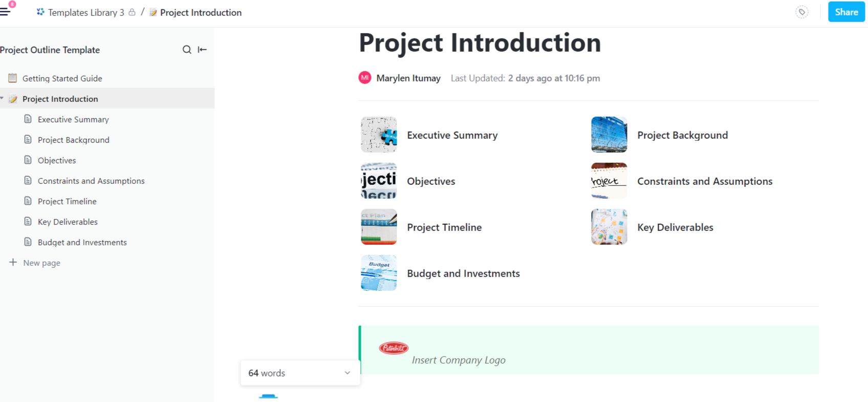Click the Project Timeline thumbnail image
Image resolution: width=868 pixels, height=402 pixels.
(379, 227)
